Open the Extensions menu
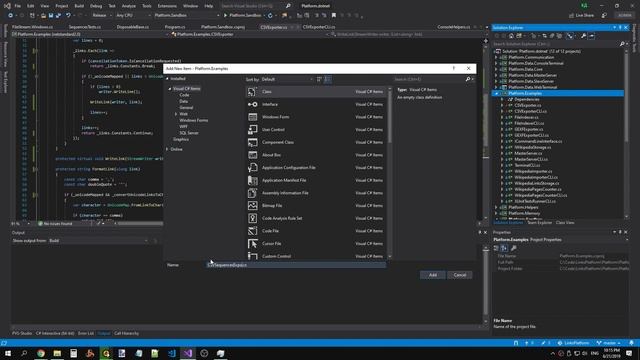This screenshot has height=360, width=640. (167, 6)
